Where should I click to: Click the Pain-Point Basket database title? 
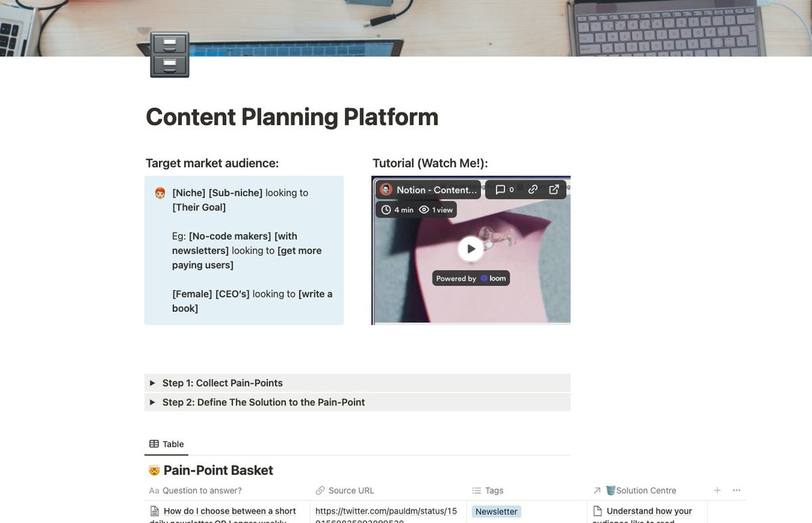click(218, 470)
